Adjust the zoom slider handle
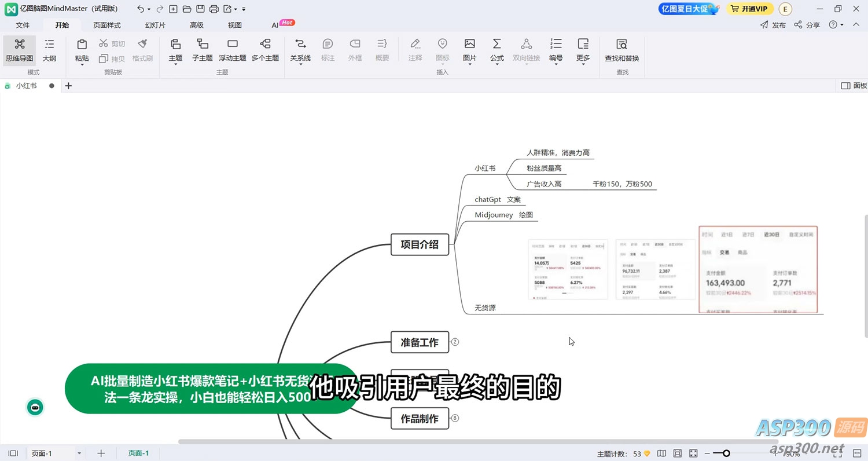 coord(726,453)
